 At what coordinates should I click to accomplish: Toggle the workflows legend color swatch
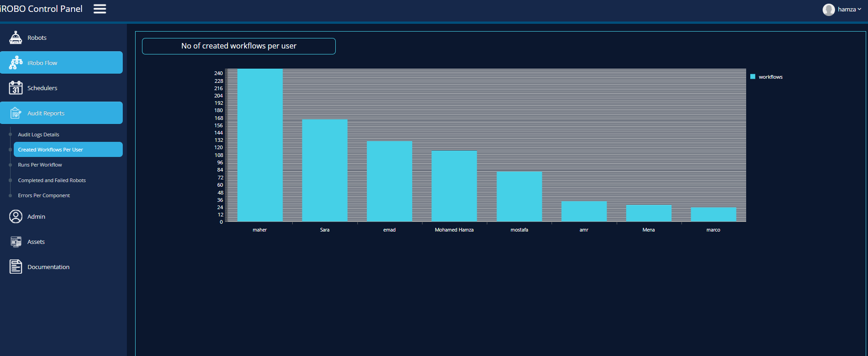click(x=753, y=77)
